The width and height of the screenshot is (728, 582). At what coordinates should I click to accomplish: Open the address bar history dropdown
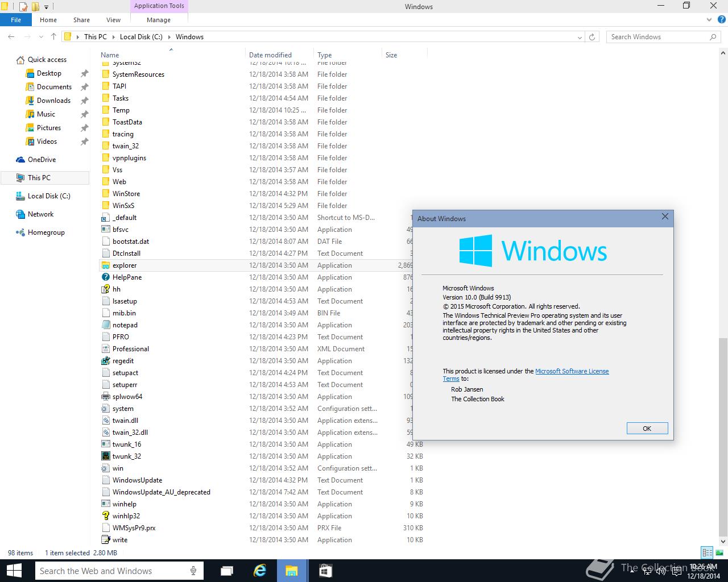pyautogui.click(x=580, y=37)
